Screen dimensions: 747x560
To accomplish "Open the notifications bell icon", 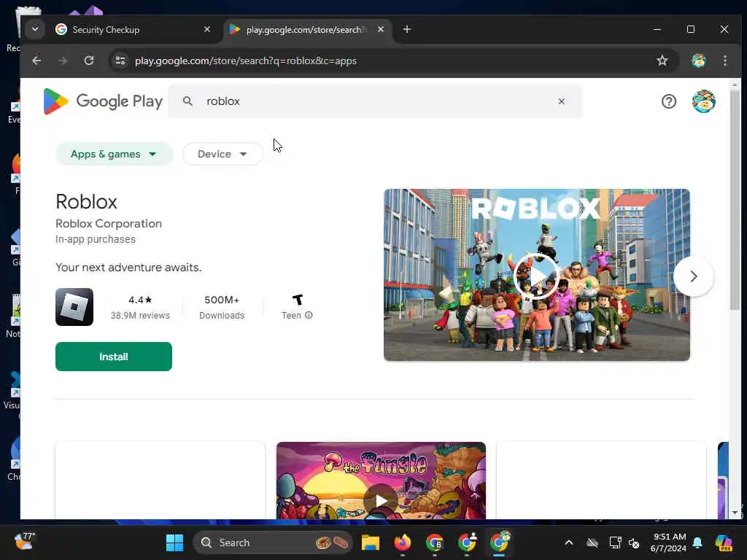I will pyautogui.click(x=697, y=542).
